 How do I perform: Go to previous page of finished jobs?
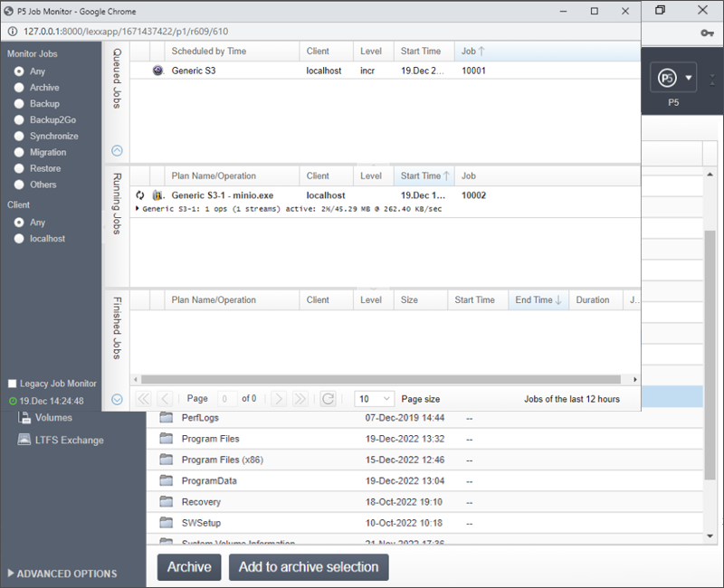pos(165,398)
